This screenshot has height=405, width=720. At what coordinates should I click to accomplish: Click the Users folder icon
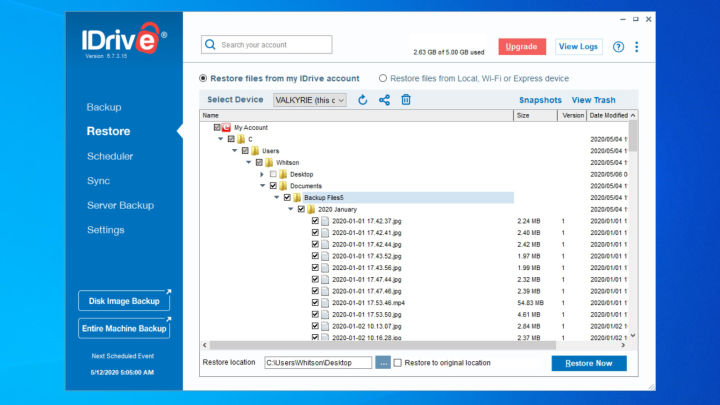[x=255, y=151]
